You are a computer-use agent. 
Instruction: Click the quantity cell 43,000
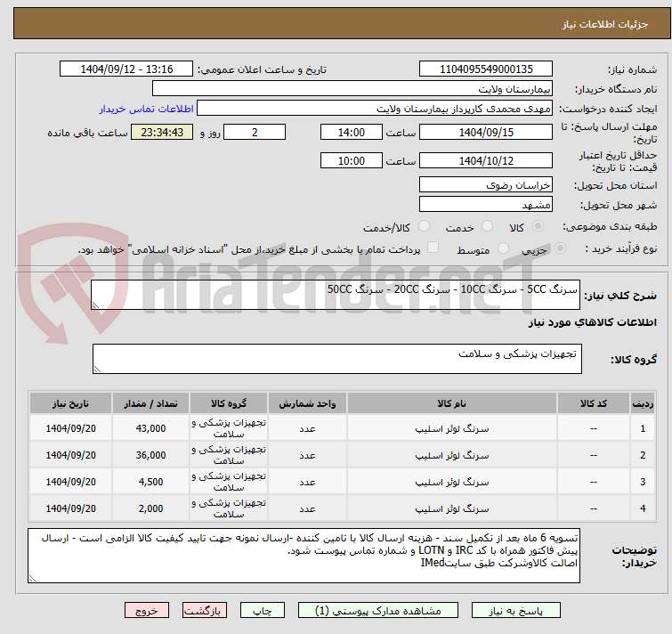point(150,428)
